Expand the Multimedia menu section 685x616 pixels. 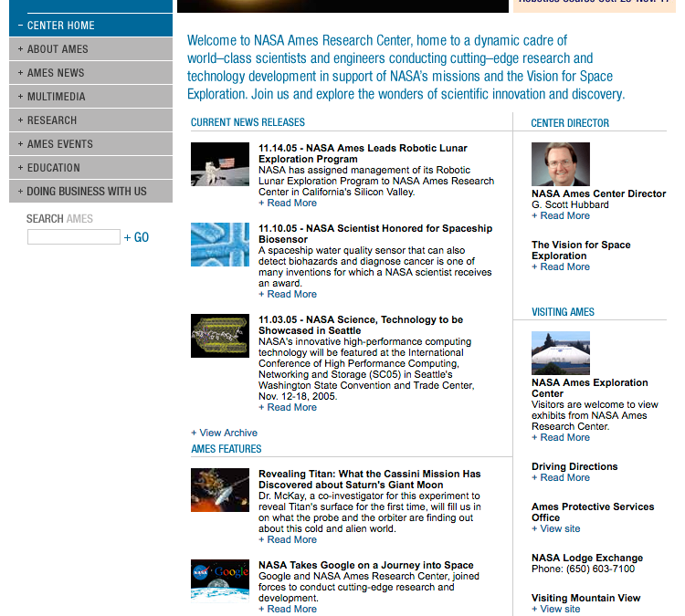click(90, 97)
